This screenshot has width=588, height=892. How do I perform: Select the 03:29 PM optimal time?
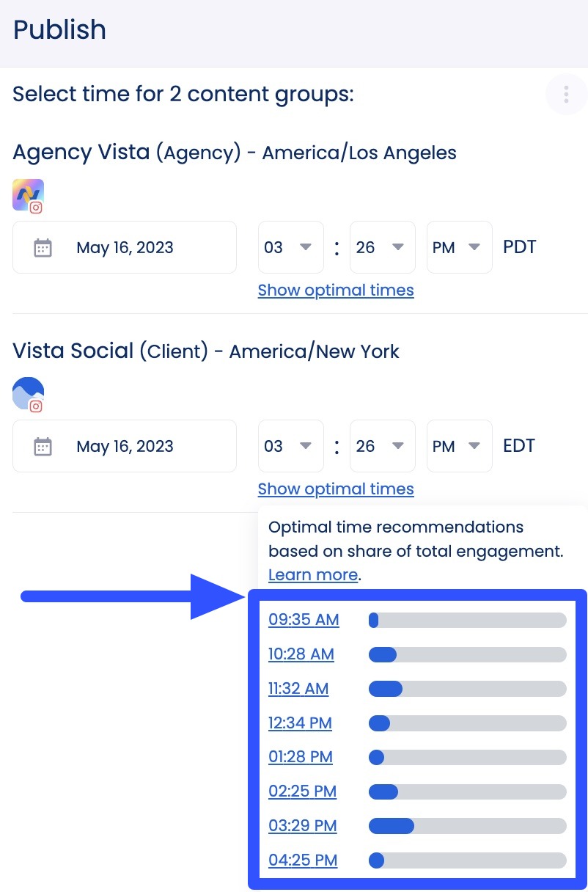click(302, 825)
